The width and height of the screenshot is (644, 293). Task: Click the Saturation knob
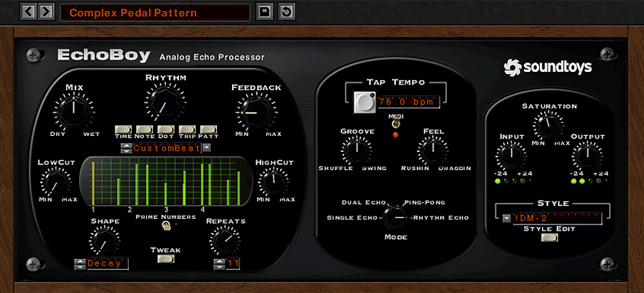point(549,125)
